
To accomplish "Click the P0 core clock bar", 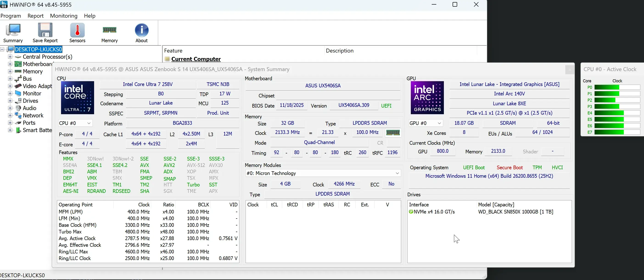I will [617, 87].
